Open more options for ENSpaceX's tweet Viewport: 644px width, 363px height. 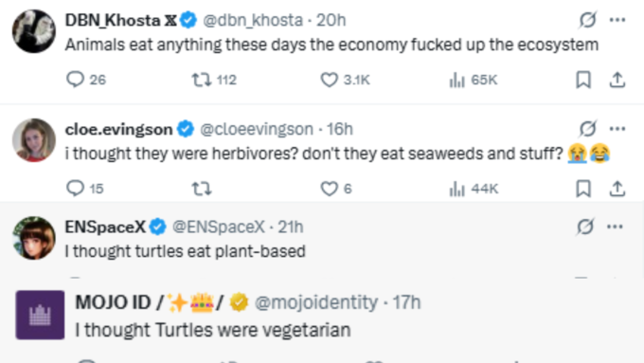[x=615, y=227]
